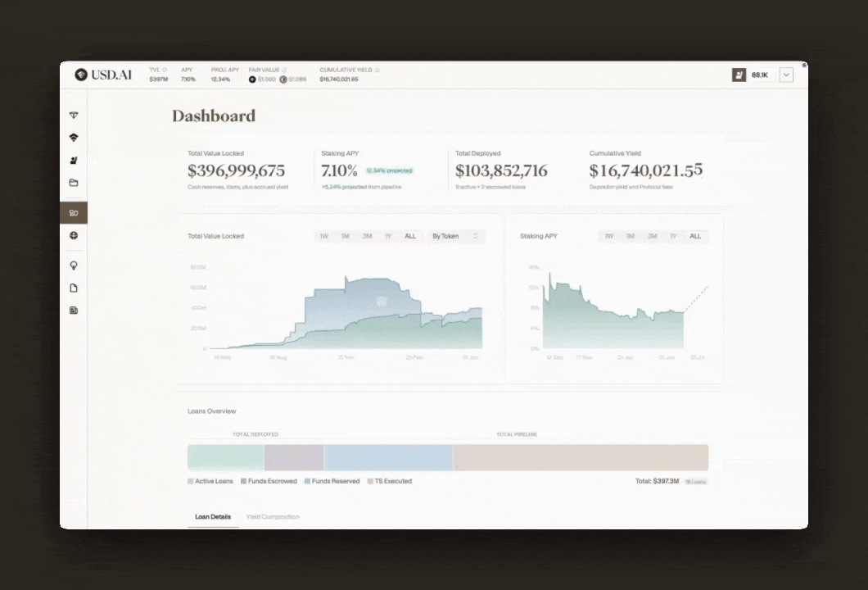Click the avatar icon beside 88.1K
Screen dimensions: 868x590
pyautogui.click(x=739, y=75)
